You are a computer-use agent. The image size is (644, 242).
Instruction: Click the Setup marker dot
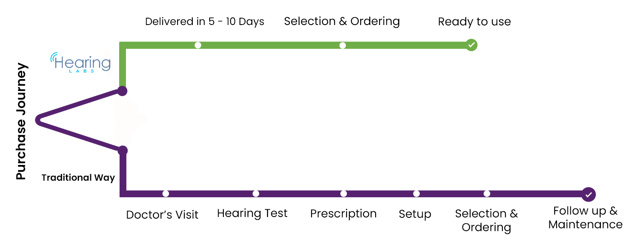(x=417, y=194)
